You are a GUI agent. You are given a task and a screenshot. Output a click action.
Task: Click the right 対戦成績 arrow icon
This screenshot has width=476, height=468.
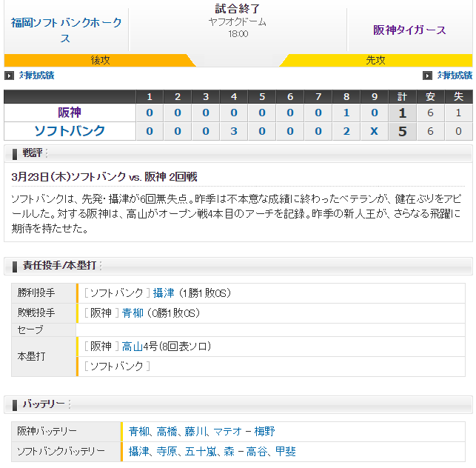pyautogui.click(x=427, y=76)
